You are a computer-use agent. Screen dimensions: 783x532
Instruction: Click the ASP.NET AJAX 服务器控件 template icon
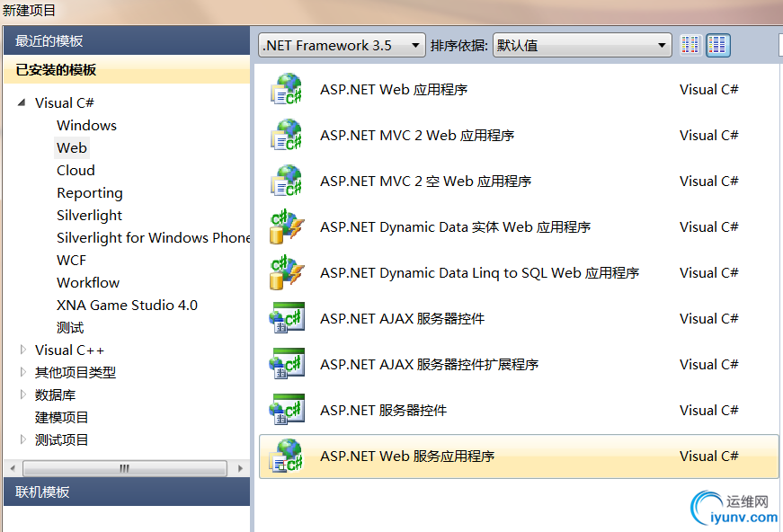(x=287, y=318)
